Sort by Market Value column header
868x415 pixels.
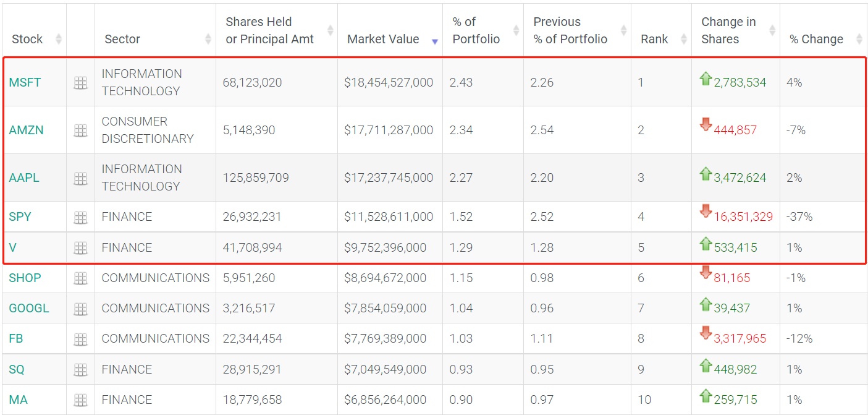tap(383, 39)
